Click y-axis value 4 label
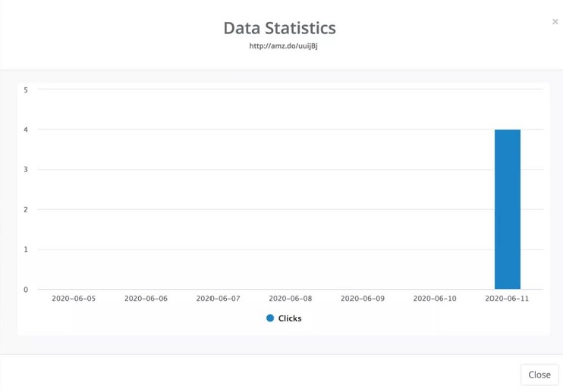 pos(26,130)
